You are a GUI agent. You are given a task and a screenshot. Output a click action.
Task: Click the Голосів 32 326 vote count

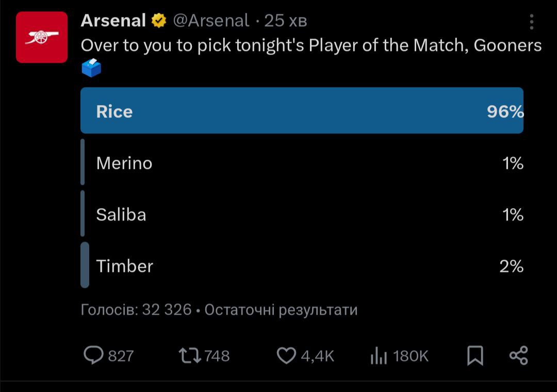click(136, 310)
